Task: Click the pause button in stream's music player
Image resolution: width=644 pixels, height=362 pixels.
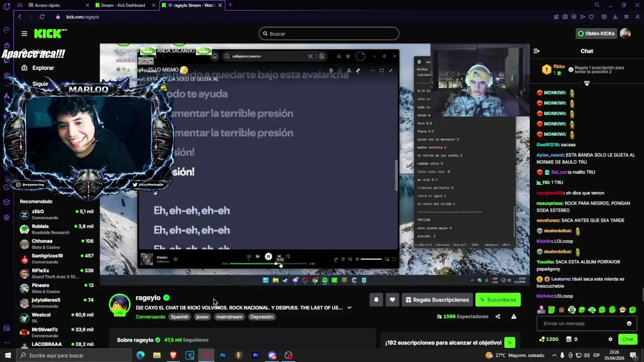Action: pos(269,256)
